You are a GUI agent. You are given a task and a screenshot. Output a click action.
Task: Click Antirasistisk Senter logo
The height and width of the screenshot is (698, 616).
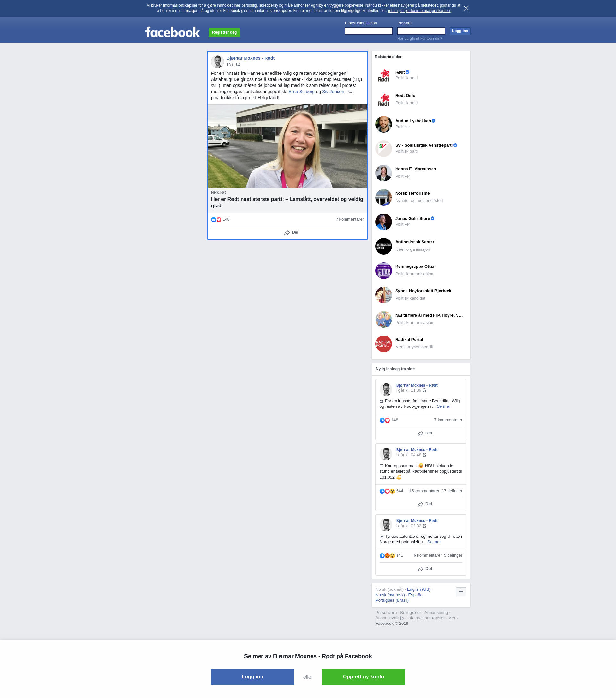pos(384,246)
